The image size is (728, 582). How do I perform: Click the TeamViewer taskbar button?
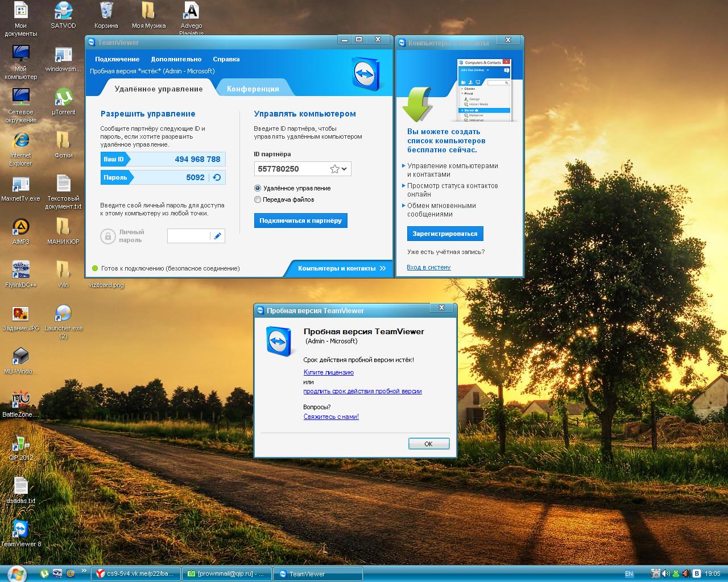coord(318,574)
